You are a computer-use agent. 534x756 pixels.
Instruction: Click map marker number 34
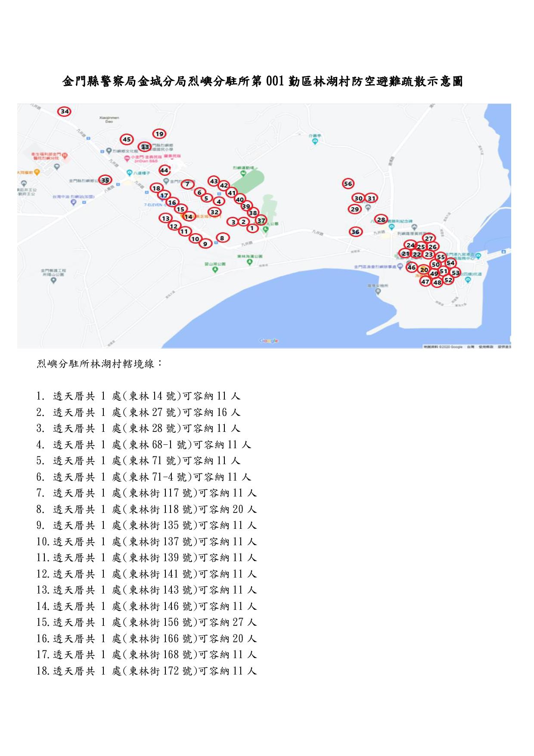coord(64,112)
